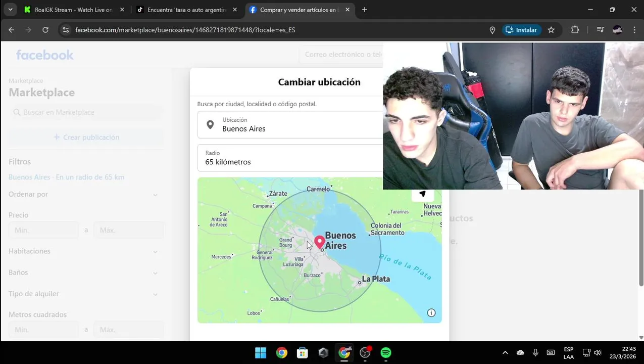
Task: Switch the ESP LAA keyboard language
Action: [568, 353]
